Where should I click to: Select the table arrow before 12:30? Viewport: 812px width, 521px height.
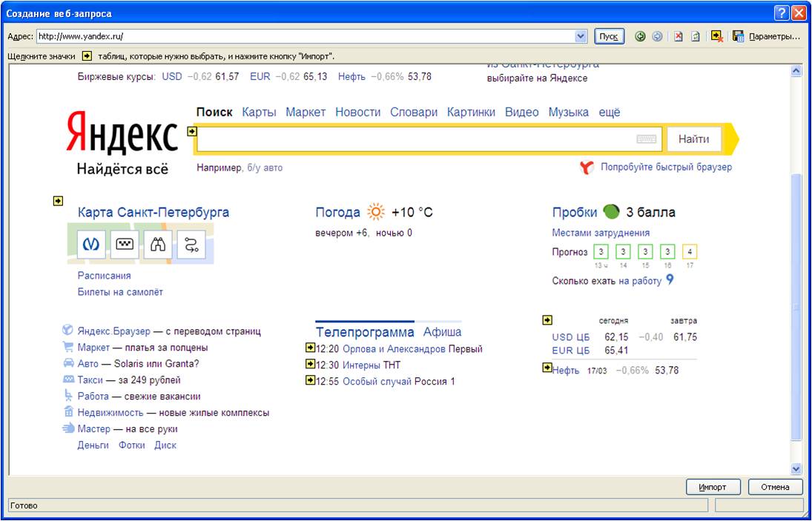click(310, 364)
